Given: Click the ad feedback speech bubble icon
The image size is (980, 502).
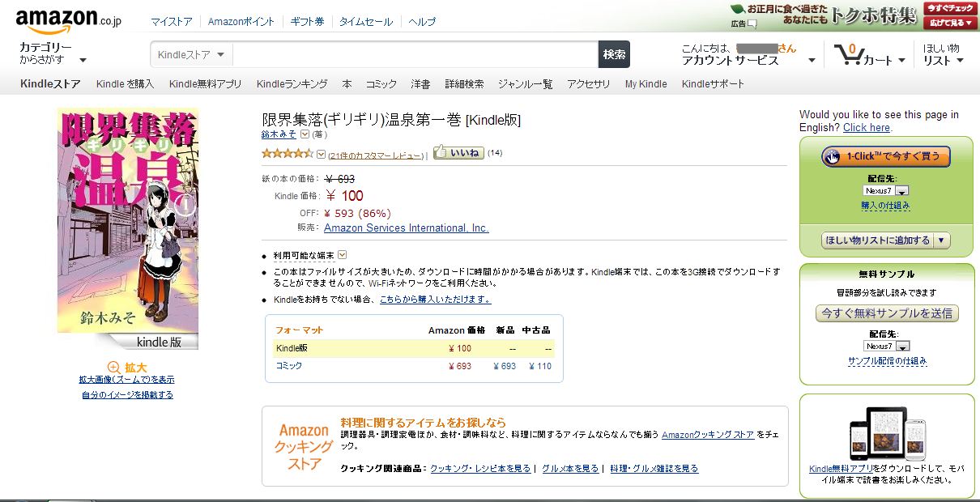Looking at the screenshot, I should 752,24.
